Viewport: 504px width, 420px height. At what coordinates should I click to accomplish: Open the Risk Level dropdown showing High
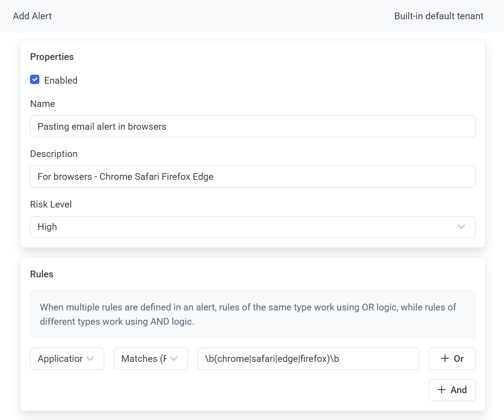tap(252, 227)
